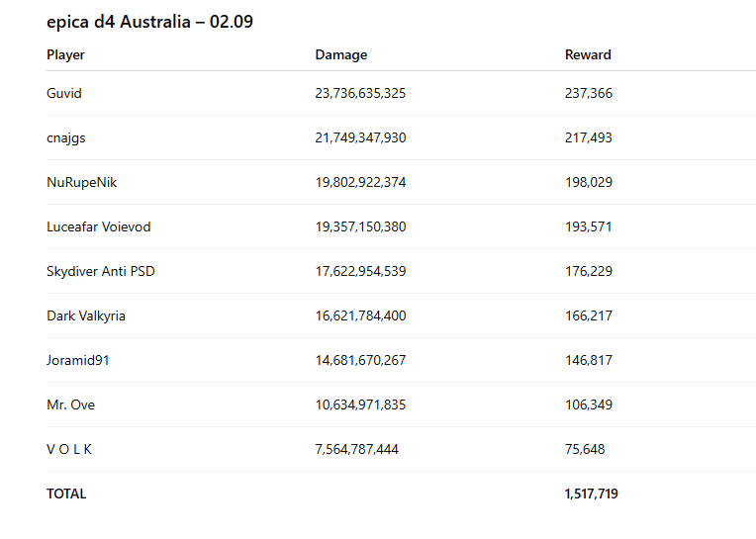Click the Player column header
This screenshot has height=539, width=756.
click(x=65, y=55)
